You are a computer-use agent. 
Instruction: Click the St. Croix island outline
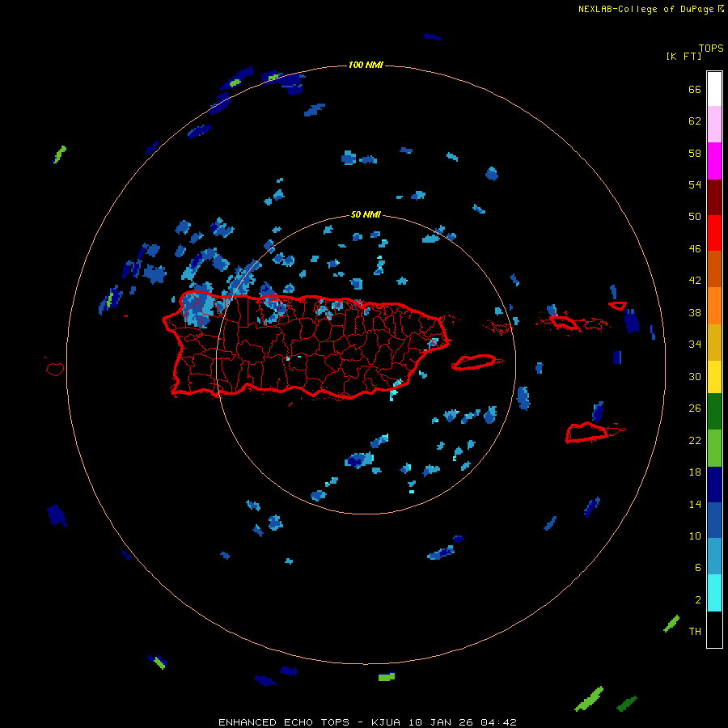tap(586, 432)
